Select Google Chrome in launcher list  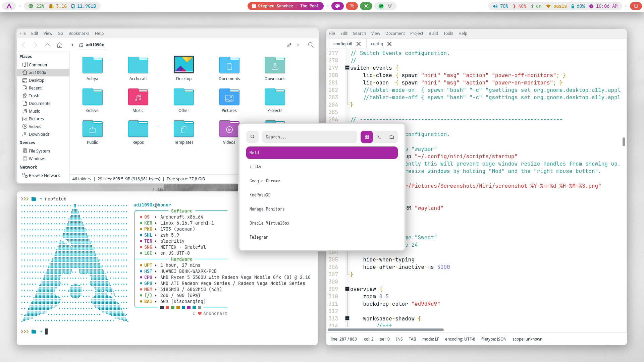click(265, 181)
